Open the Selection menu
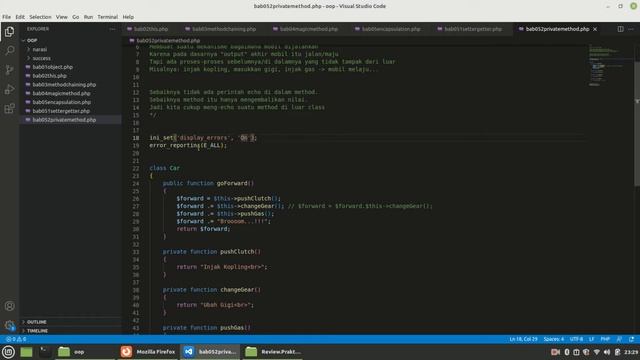 40,17
